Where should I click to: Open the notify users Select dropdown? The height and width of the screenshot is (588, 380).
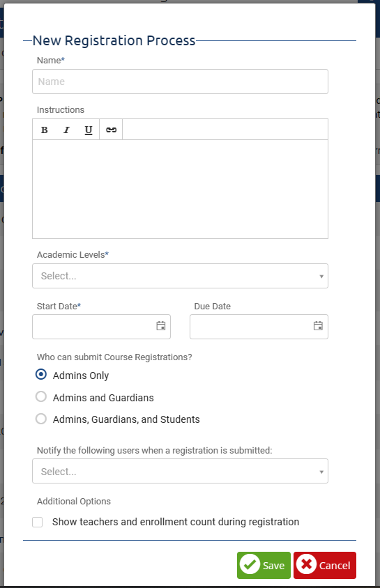tap(180, 471)
